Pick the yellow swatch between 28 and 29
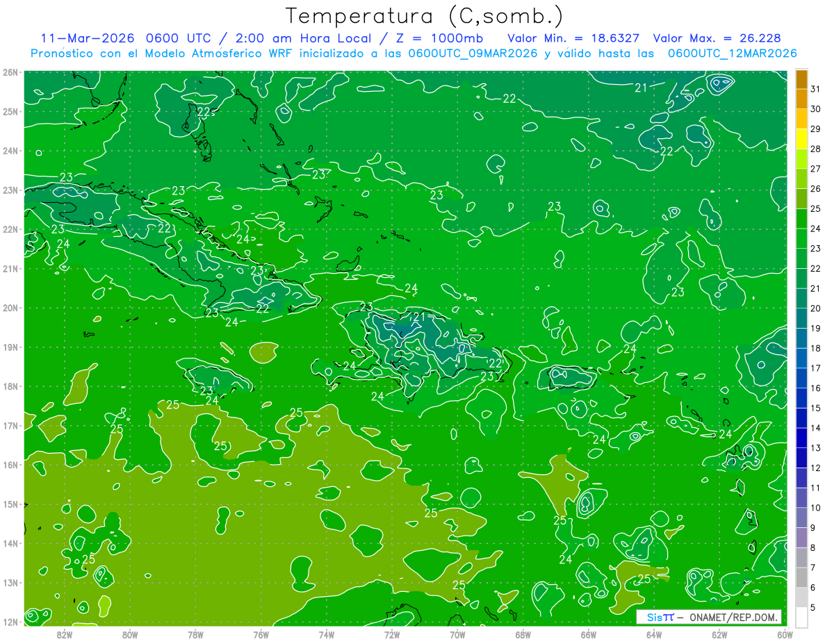This screenshot has height=644, width=834. (801, 140)
